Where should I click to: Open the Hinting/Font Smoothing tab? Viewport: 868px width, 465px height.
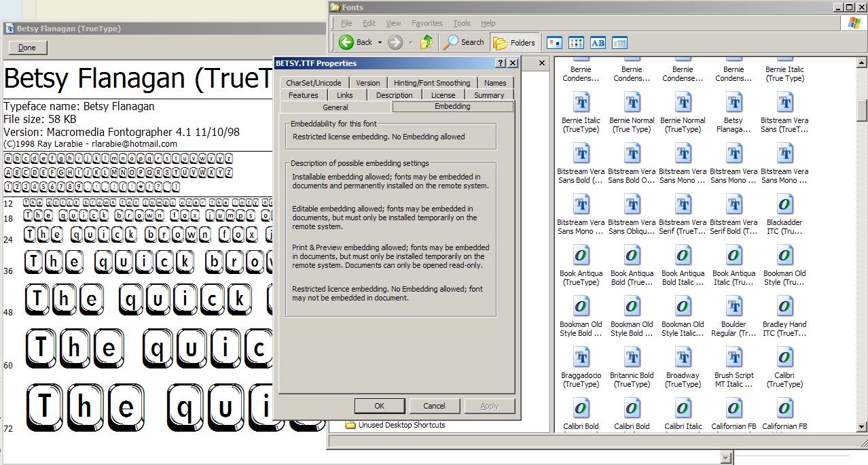click(431, 83)
